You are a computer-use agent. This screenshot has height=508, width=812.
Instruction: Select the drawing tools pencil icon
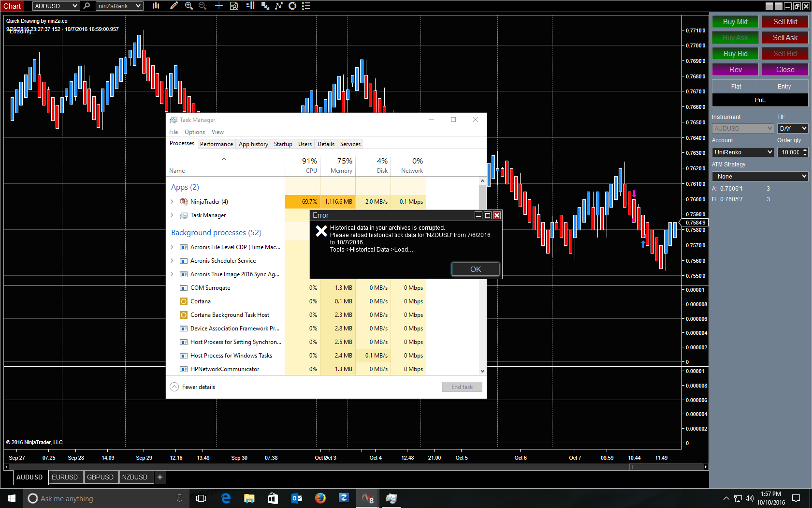tap(174, 6)
